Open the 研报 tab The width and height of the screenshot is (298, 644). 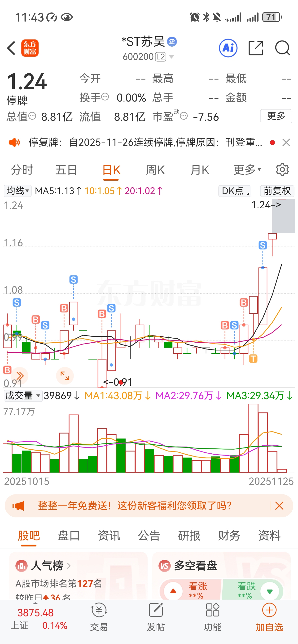pyautogui.click(x=189, y=536)
